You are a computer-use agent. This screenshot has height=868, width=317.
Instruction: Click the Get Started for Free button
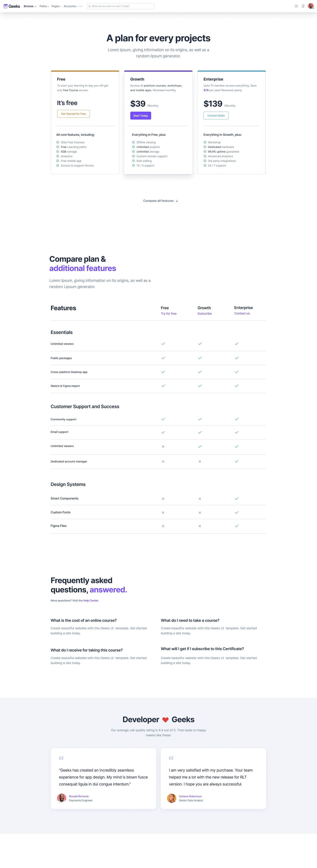(x=73, y=114)
